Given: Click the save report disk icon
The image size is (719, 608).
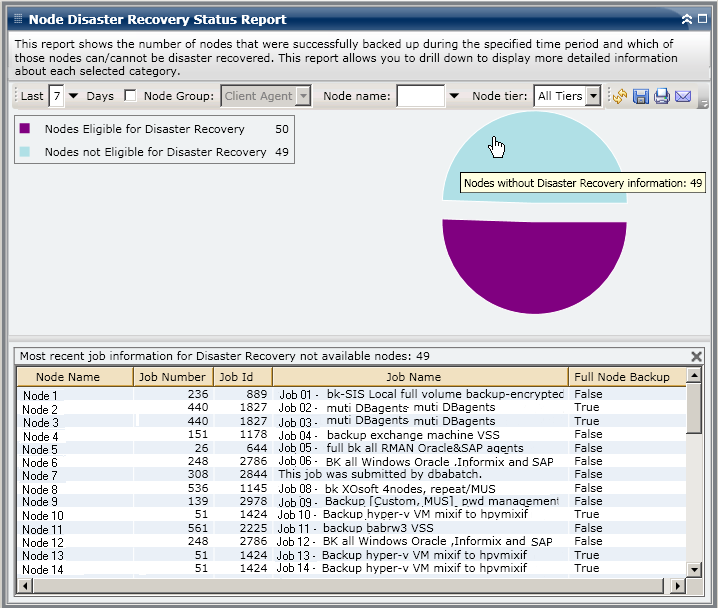Looking at the screenshot, I should pos(641,97).
